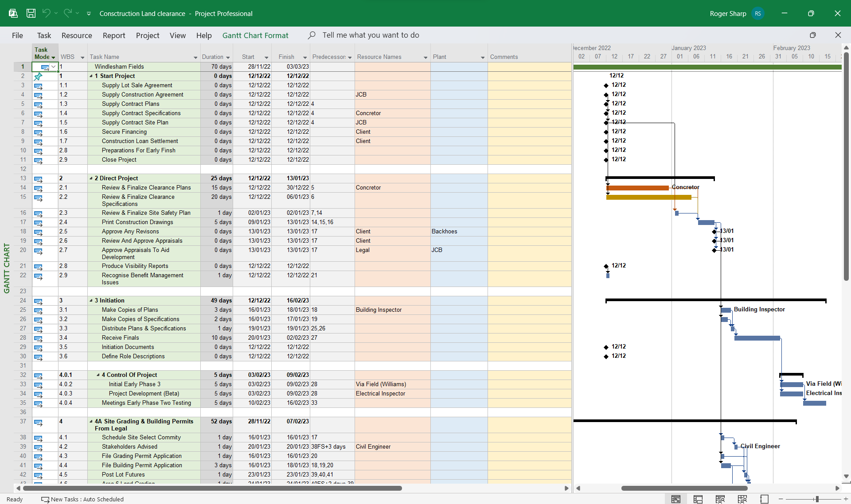This screenshot has height=504, width=851.
Task: Redo the last action
Action: click(x=67, y=13)
